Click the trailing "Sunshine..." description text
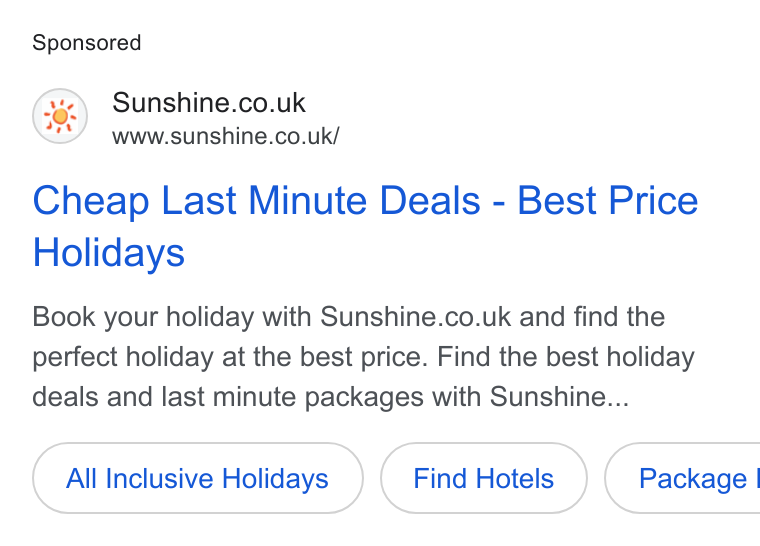Image resolution: width=760 pixels, height=546 pixels. [559, 397]
